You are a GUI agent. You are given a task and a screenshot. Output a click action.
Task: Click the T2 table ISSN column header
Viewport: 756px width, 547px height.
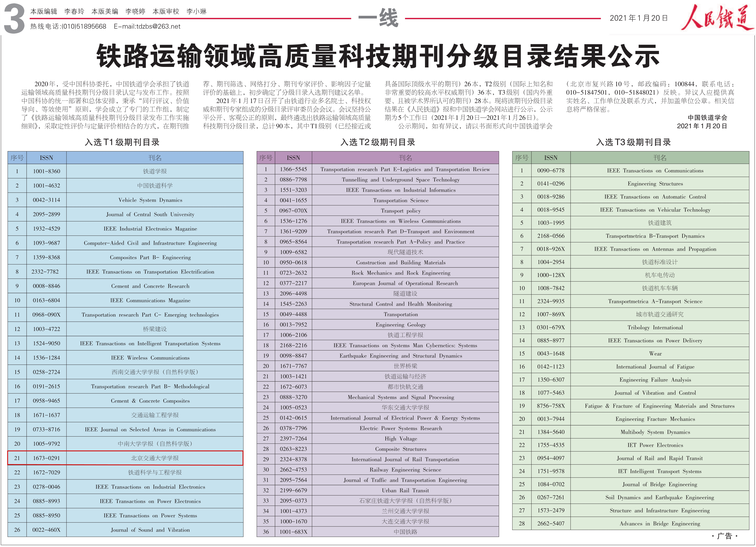(x=293, y=158)
